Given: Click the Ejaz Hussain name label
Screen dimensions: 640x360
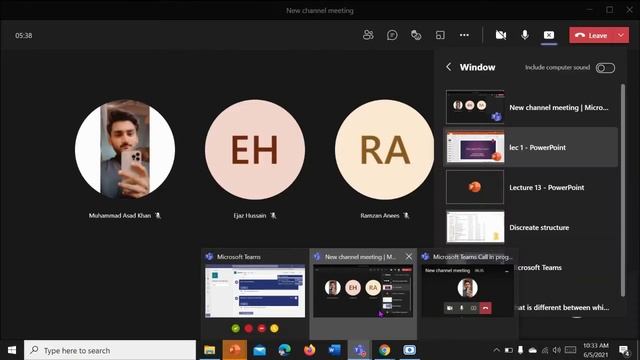Looking at the screenshot, I should 249,216.
